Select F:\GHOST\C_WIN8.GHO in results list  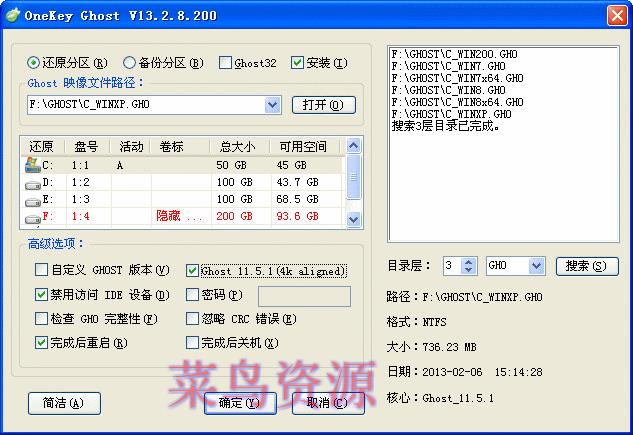(448, 90)
